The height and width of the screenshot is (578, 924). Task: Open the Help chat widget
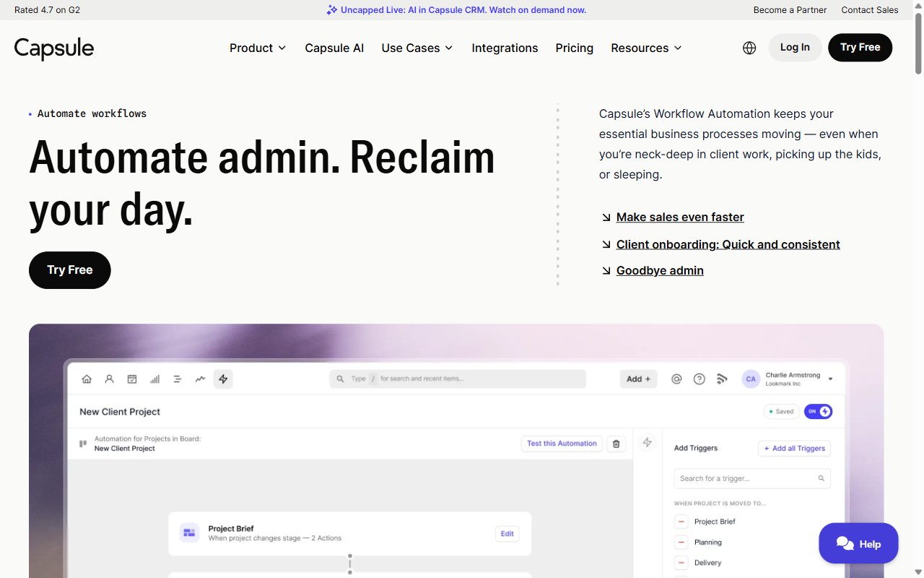click(858, 543)
